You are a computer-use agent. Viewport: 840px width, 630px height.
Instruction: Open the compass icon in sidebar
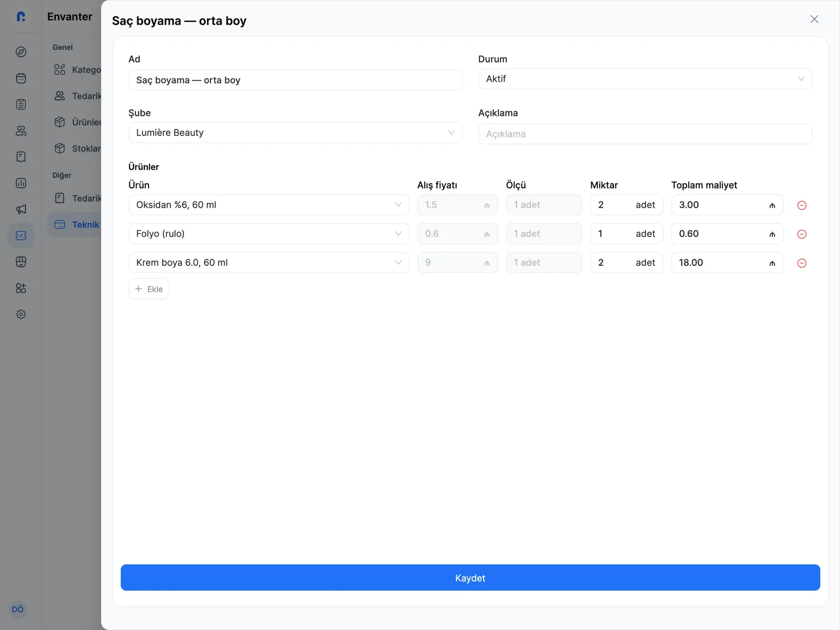(x=21, y=52)
